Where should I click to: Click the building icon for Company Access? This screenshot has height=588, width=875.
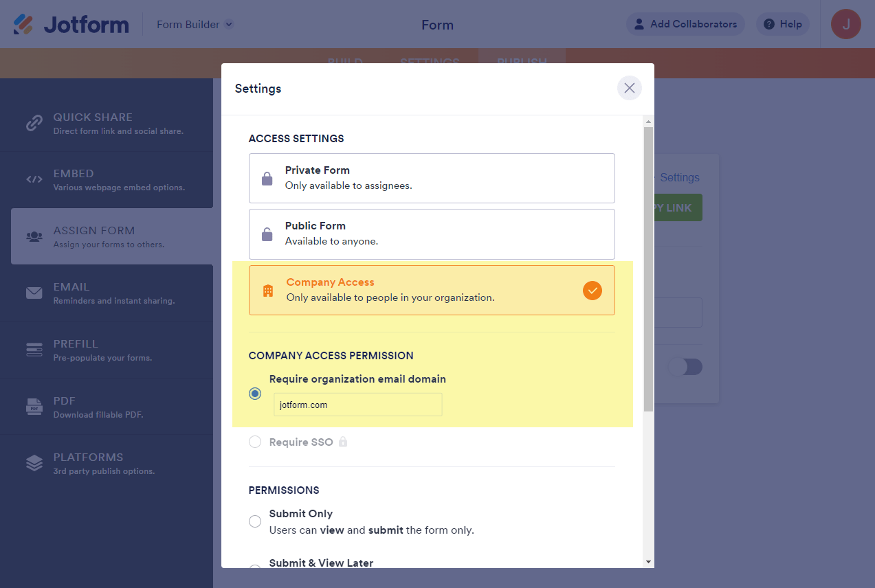click(x=268, y=291)
